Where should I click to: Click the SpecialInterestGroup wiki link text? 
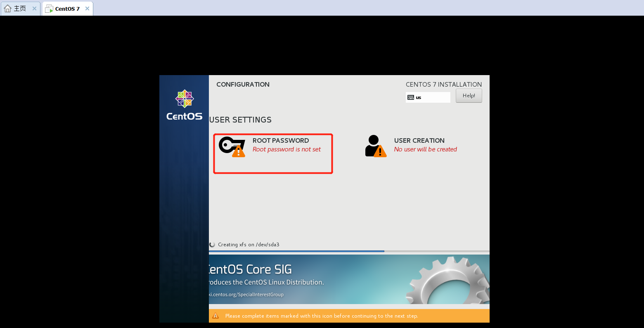246,295
